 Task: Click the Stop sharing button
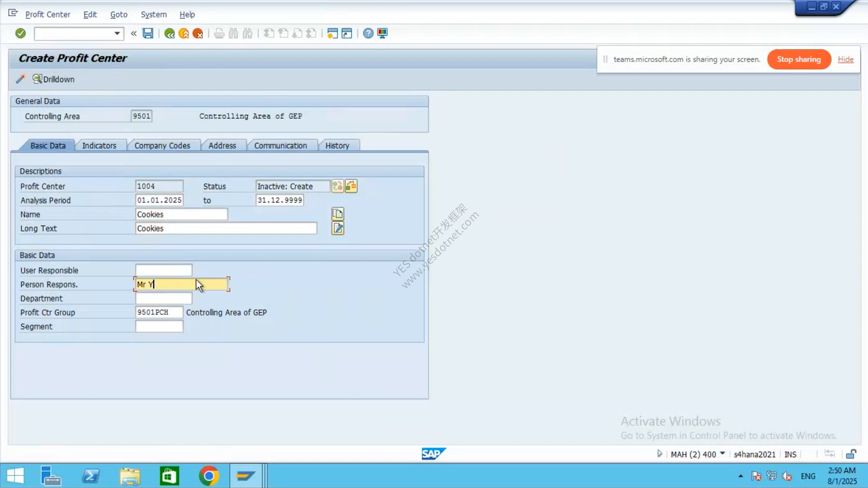click(x=799, y=59)
